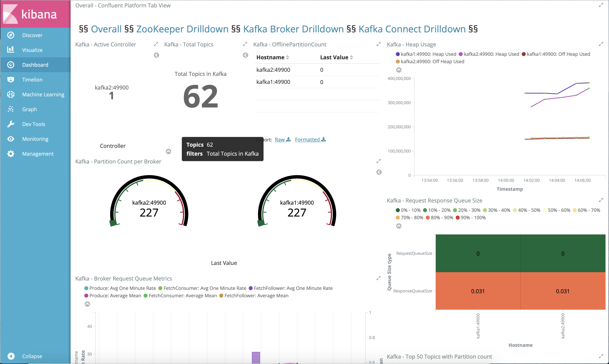Open the Discover compass icon

11,35
